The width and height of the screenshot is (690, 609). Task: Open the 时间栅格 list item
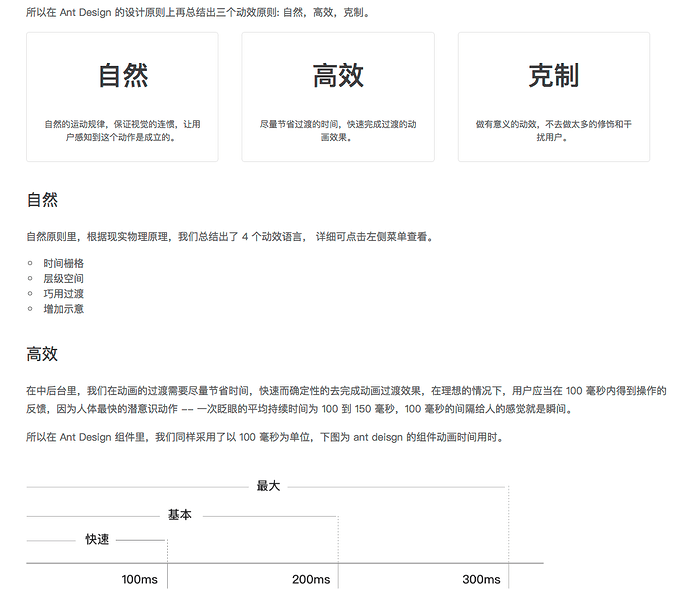click(x=63, y=263)
